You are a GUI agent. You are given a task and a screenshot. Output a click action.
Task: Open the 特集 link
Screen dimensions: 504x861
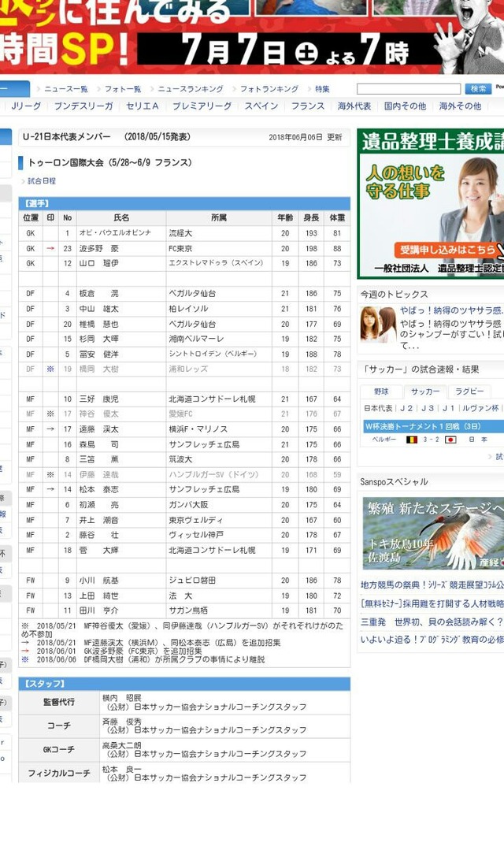pyautogui.click(x=322, y=89)
